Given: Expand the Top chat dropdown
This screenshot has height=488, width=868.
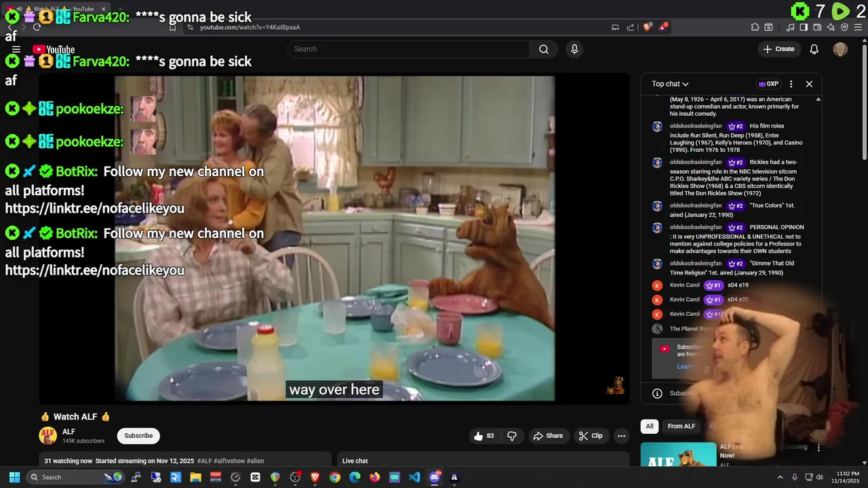Looking at the screenshot, I should [x=670, y=84].
